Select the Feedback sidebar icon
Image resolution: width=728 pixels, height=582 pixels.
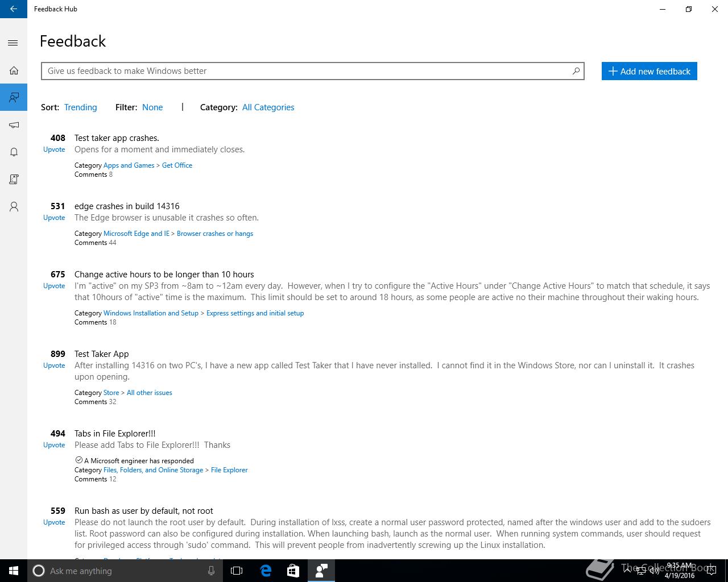click(14, 98)
